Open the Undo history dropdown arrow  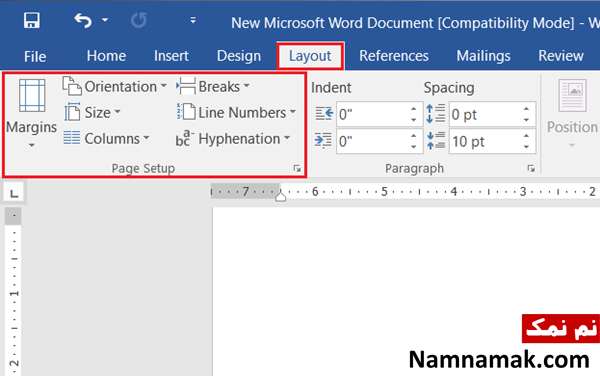click(x=105, y=20)
